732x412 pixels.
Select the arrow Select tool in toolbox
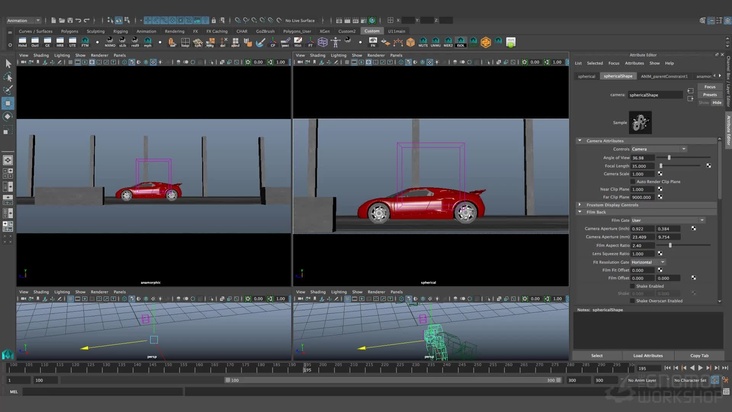click(8, 62)
